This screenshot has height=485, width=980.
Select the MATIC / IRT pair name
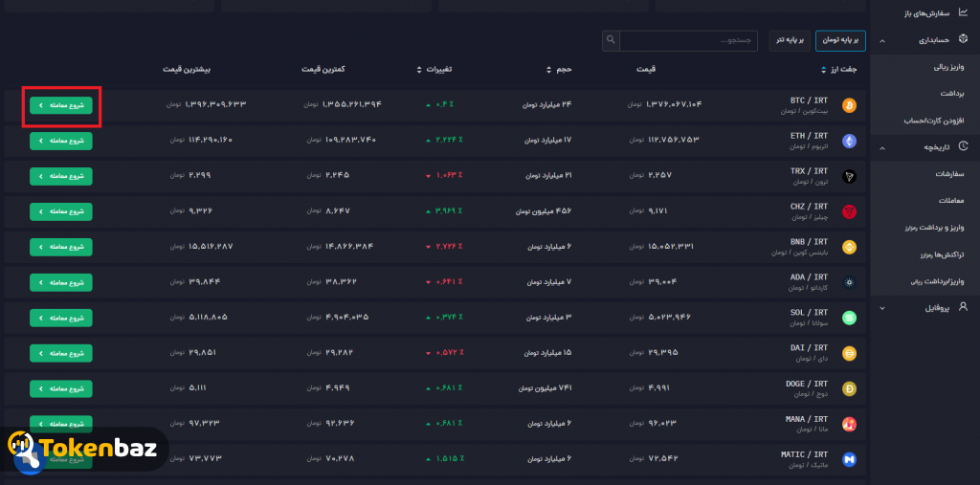click(x=804, y=454)
